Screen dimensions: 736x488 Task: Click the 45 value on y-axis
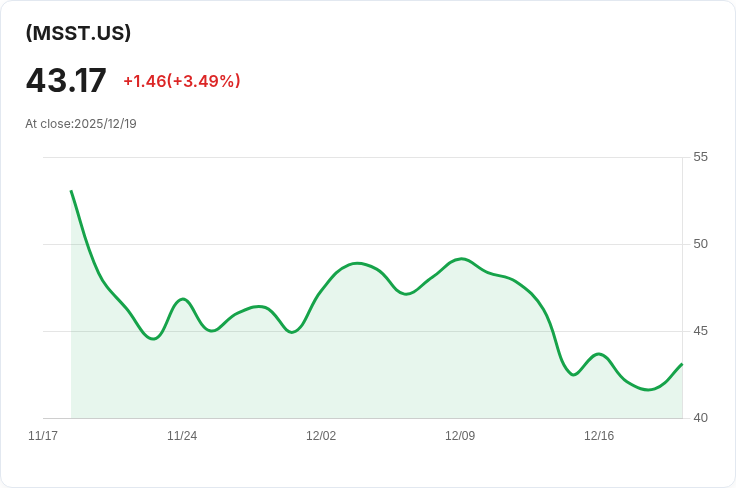tap(700, 331)
